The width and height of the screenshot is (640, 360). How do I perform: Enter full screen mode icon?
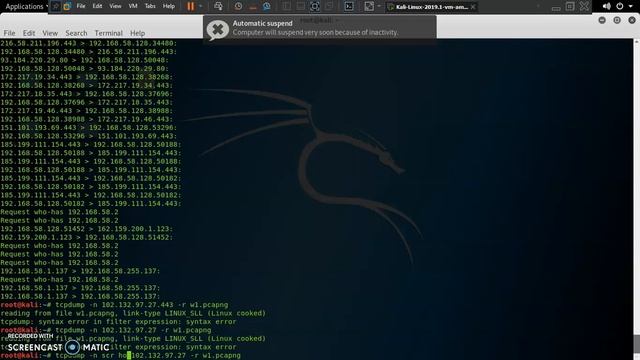[x=315, y=6]
